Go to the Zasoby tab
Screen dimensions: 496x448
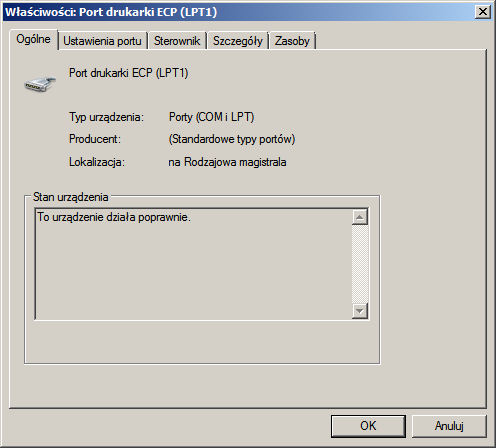click(x=292, y=41)
